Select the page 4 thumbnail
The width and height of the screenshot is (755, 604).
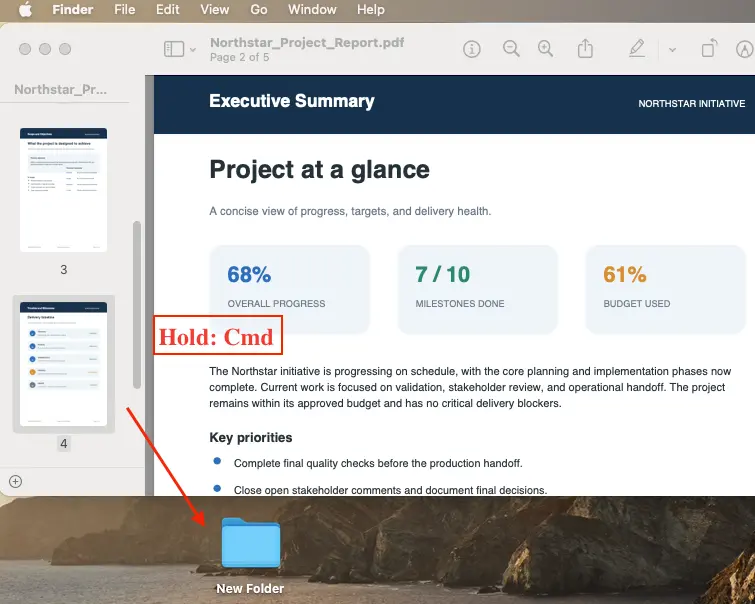[x=64, y=364]
